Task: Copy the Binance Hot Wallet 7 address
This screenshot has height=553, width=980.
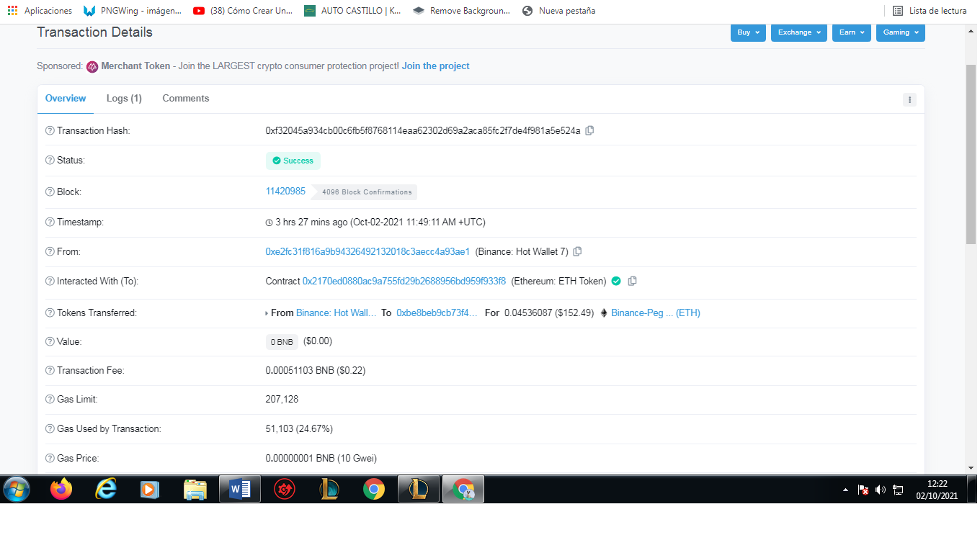Action: coord(577,251)
